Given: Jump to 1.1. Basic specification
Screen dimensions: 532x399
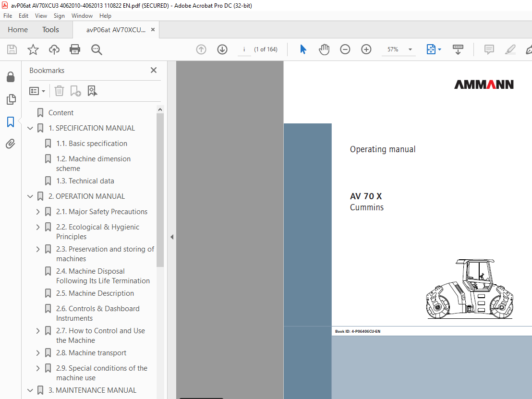Looking at the screenshot, I should coord(92,144).
